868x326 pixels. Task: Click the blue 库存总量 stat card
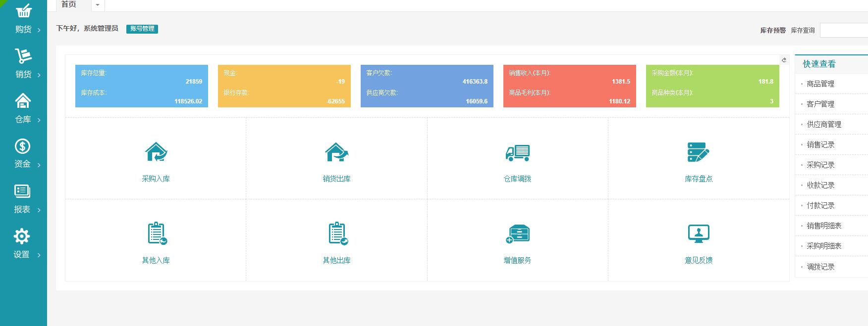click(141, 86)
